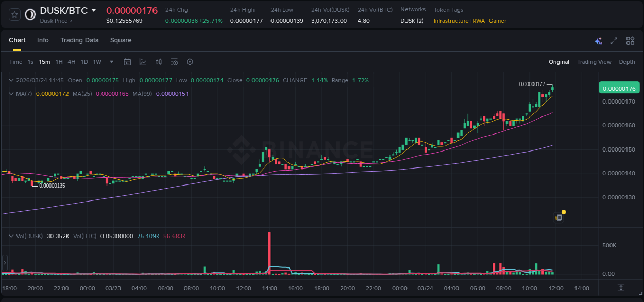The image size is (644, 302).
Task: Launch the Binance AI assistant icon
Action: click(x=598, y=40)
